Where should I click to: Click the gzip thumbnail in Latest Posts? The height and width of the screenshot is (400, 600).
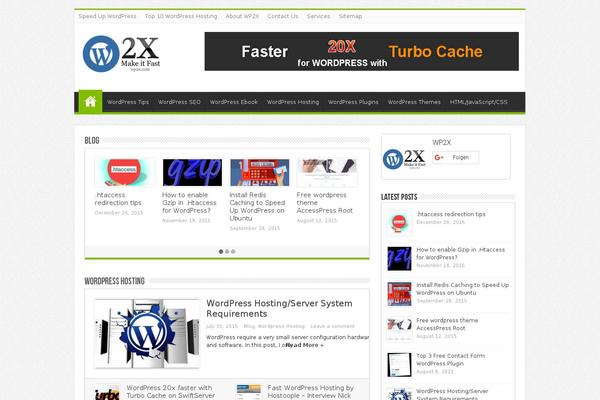399,258
